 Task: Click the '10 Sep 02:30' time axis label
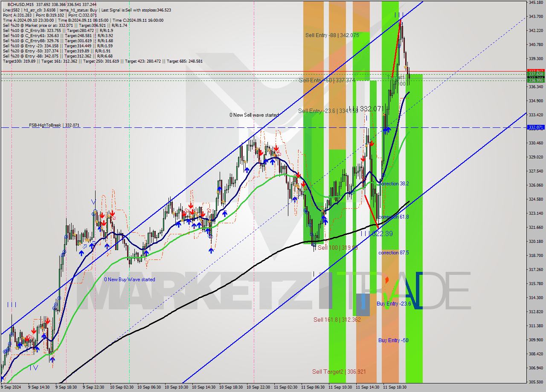point(122,387)
